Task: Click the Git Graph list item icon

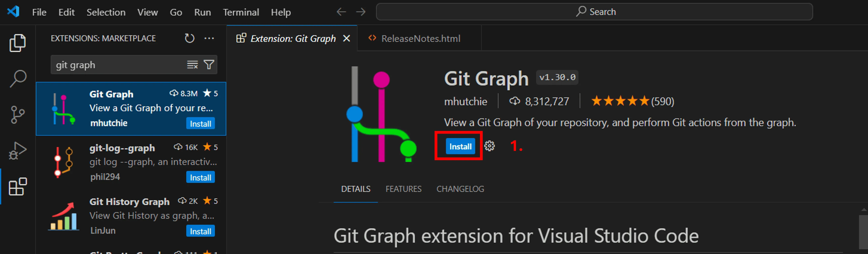Action: click(63, 109)
